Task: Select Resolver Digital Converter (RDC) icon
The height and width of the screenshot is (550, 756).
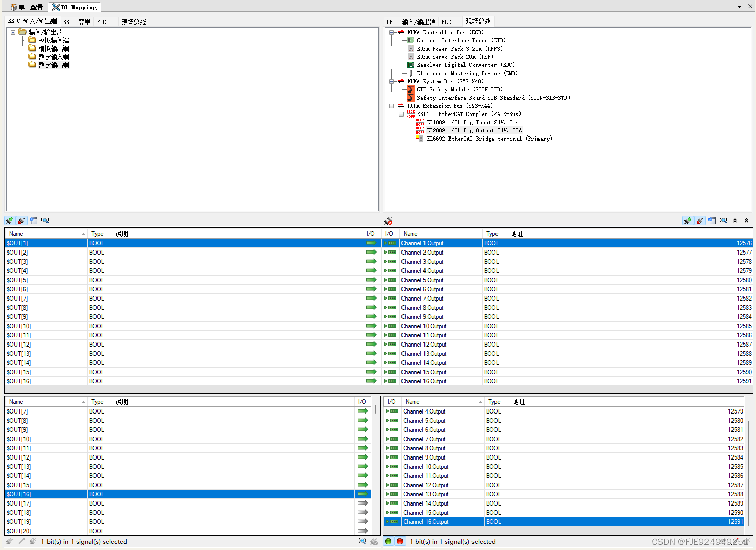Action: (411, 65)
